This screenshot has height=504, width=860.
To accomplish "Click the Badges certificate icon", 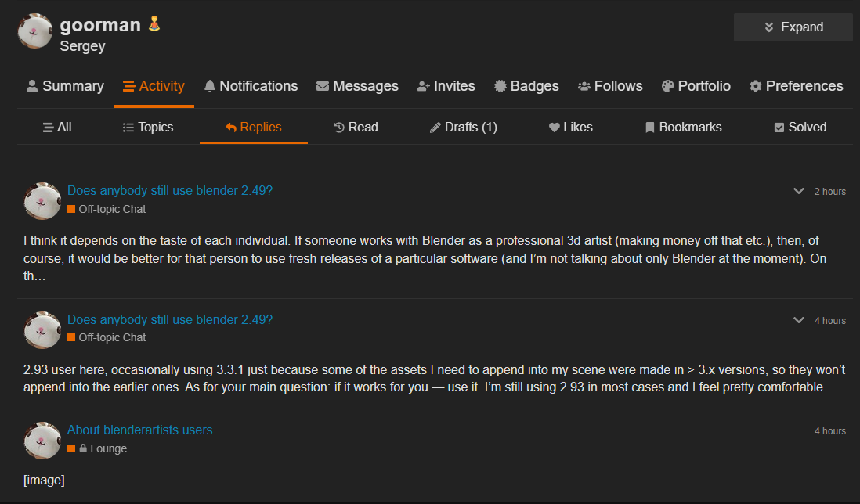I will point(500,86).
